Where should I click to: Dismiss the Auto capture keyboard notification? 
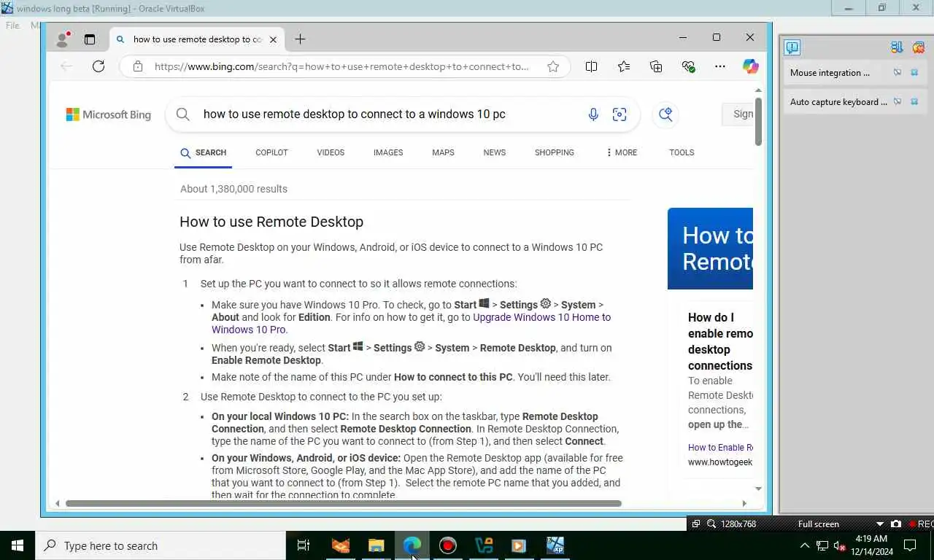(914, 102)
